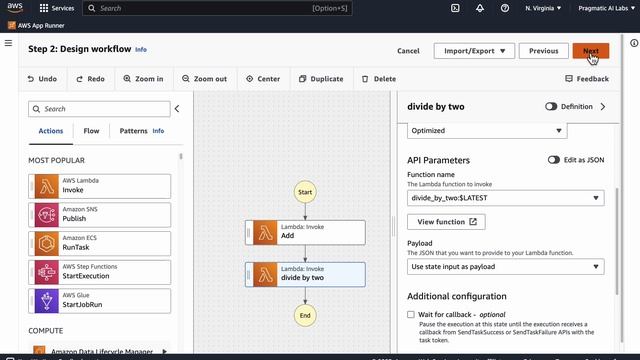Viewport: 640px width, 360px height.
Task: Switch to the Patterns tab
Action: (133, 131)
